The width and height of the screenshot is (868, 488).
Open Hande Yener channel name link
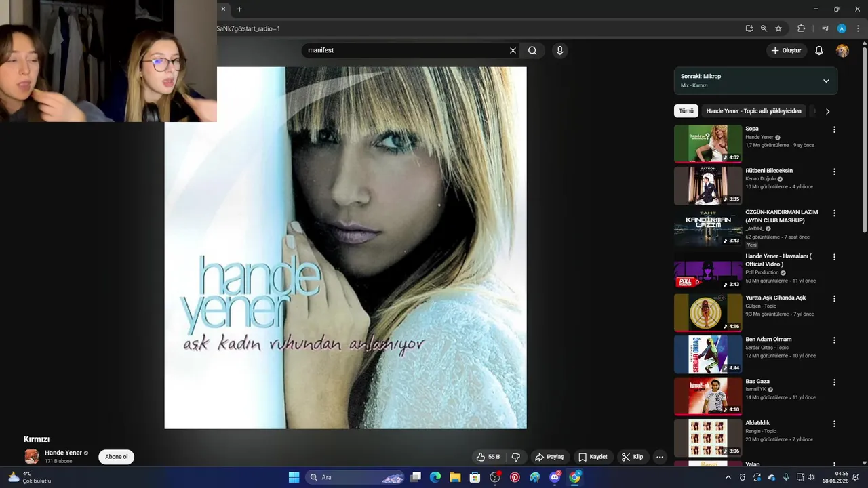click(x=63, y=453)
